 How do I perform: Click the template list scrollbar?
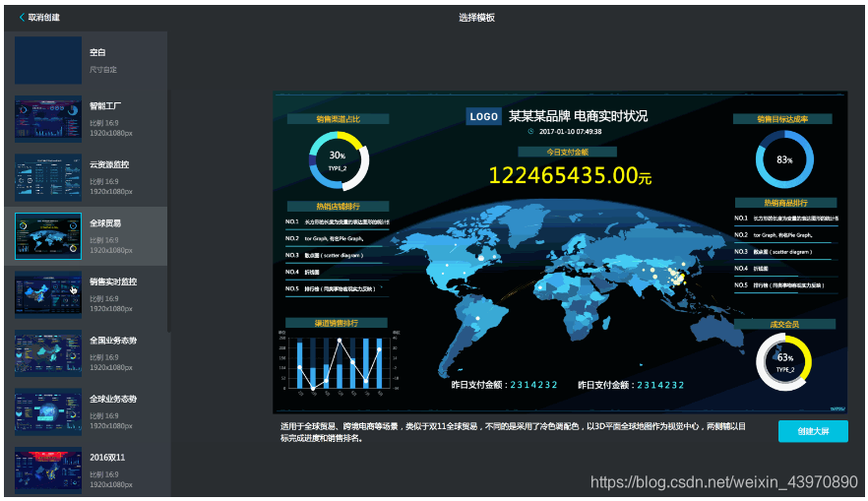169,211
